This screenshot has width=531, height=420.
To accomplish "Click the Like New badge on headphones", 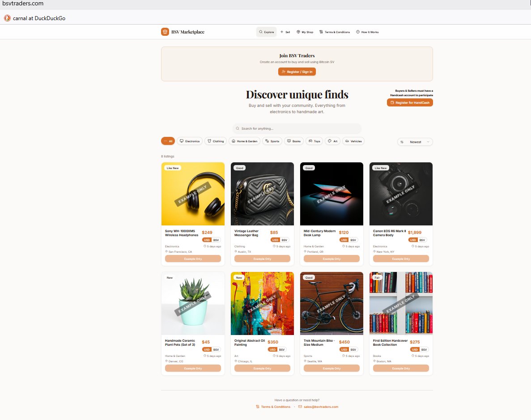I will click(x=173, y=168).
